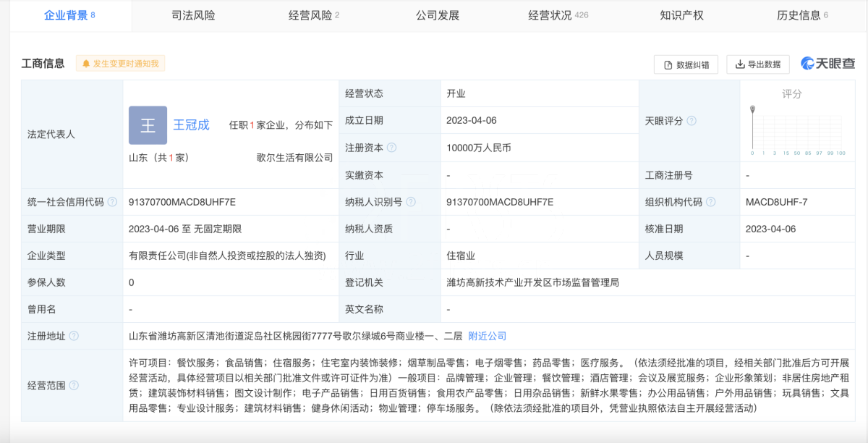Open the 历史信息 tab

800,14
